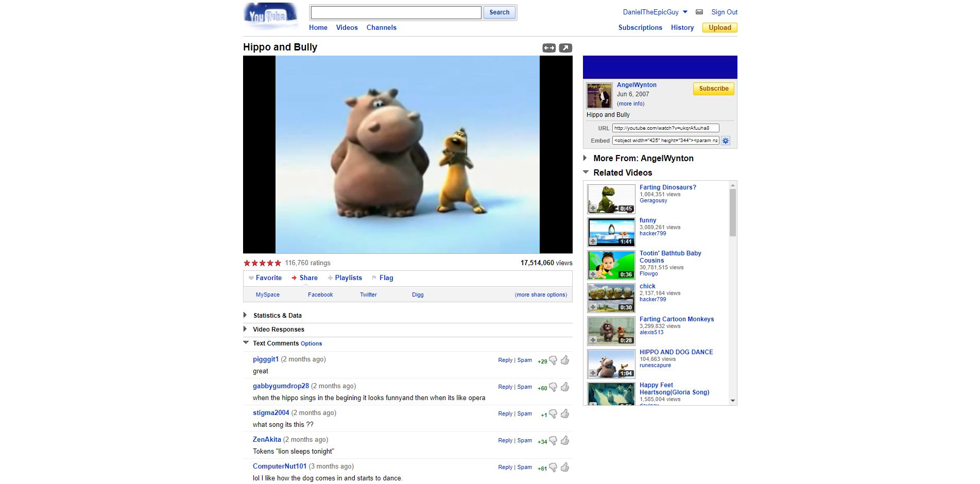Thumbs down ComputerNut101's comment
The image size is (980, 484).
point(553,468)
